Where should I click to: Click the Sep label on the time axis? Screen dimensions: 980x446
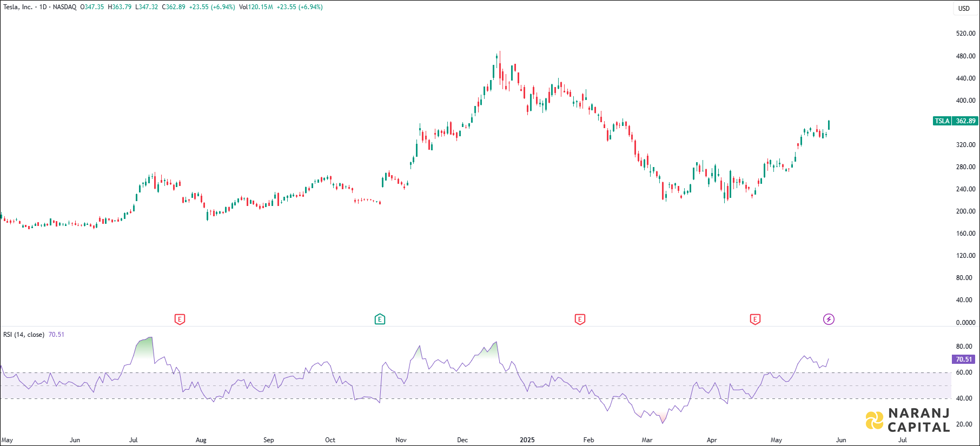tap(268, 440)
